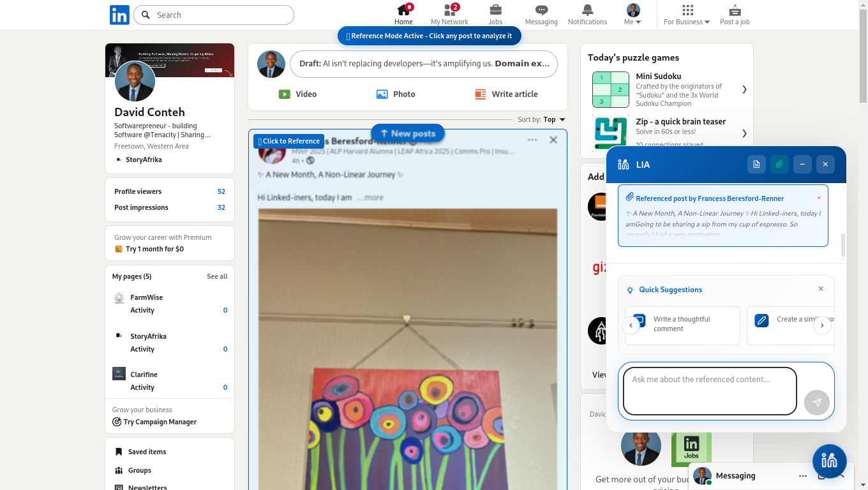Select the Write article option
The height and width of the screenshot is (490, 868).
point(507,94)
